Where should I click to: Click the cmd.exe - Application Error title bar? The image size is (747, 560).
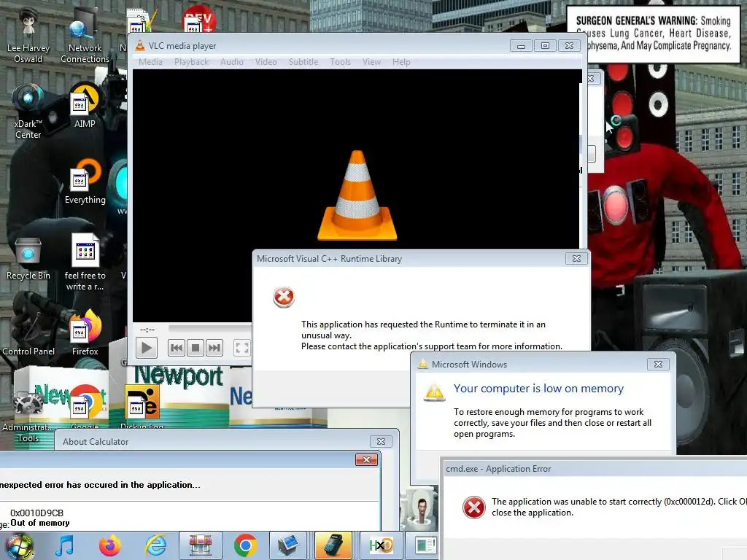(x=594, y=469)
